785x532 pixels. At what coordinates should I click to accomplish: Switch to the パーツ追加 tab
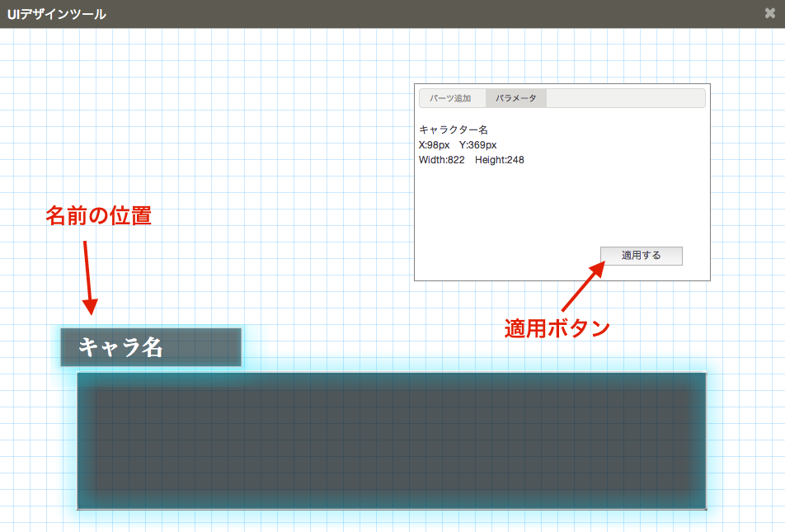click(x=451, y=98)
